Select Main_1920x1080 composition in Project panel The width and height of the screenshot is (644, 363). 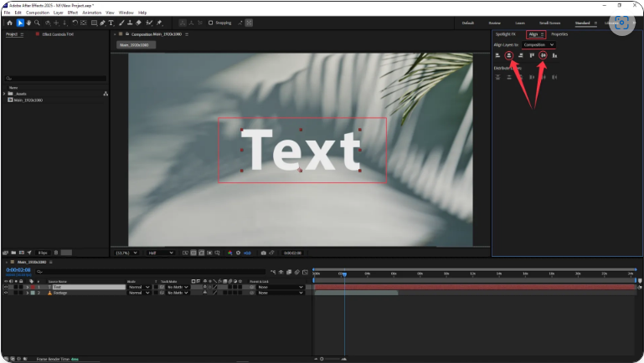pos(28,100)
